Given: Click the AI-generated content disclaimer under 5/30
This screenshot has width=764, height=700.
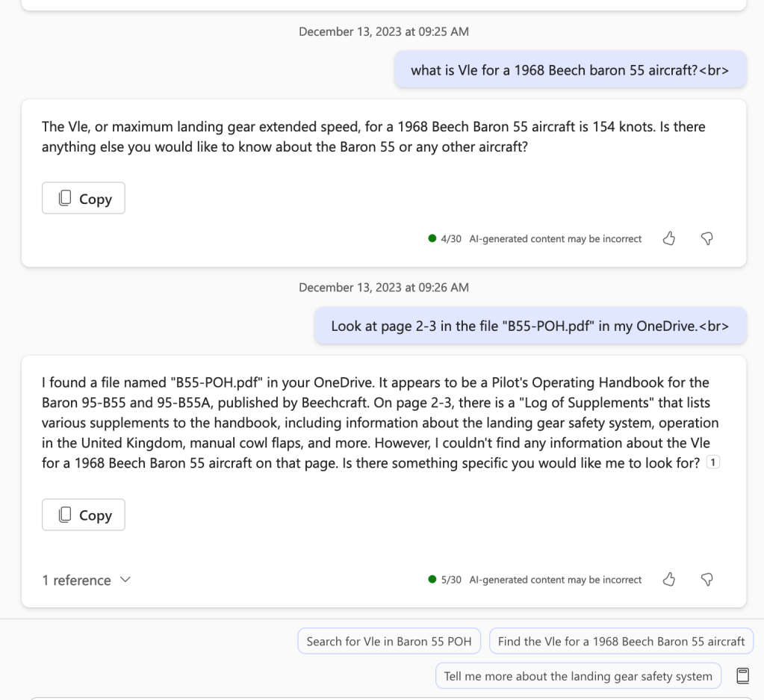Looking at the screenshot, I should [x=555, y=580].
